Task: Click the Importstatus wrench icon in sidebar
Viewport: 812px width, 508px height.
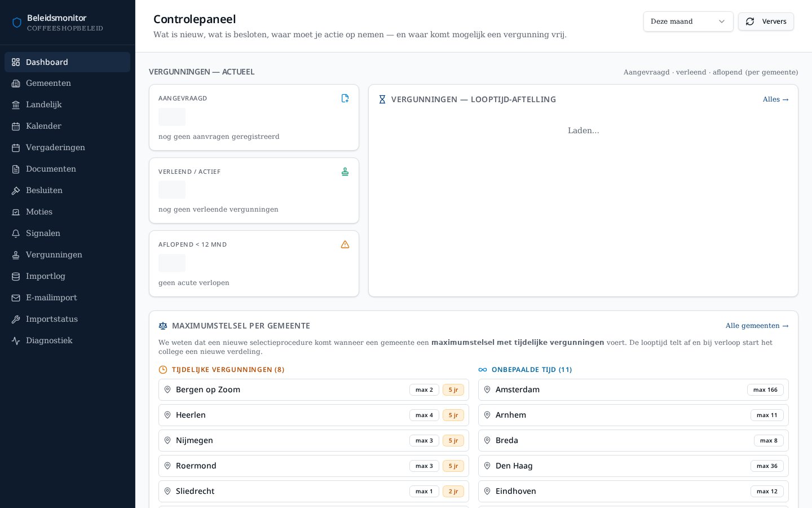Action: [16, 319]
